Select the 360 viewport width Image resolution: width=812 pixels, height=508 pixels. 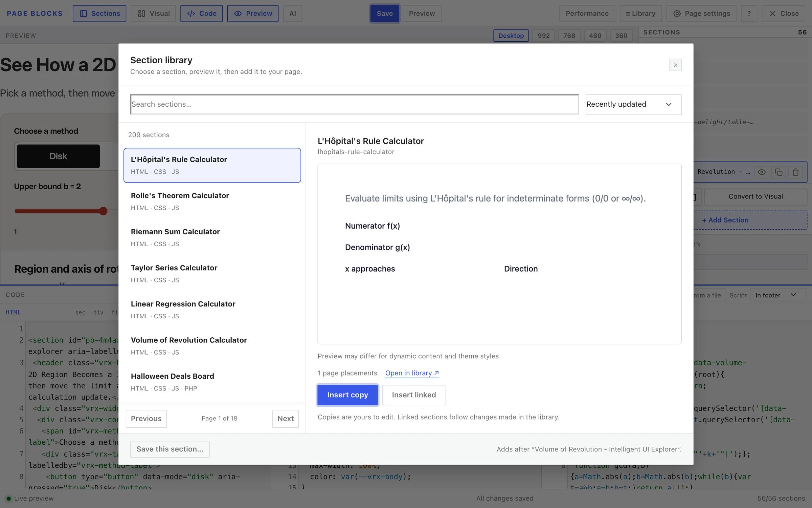click(x=621, y=36)
